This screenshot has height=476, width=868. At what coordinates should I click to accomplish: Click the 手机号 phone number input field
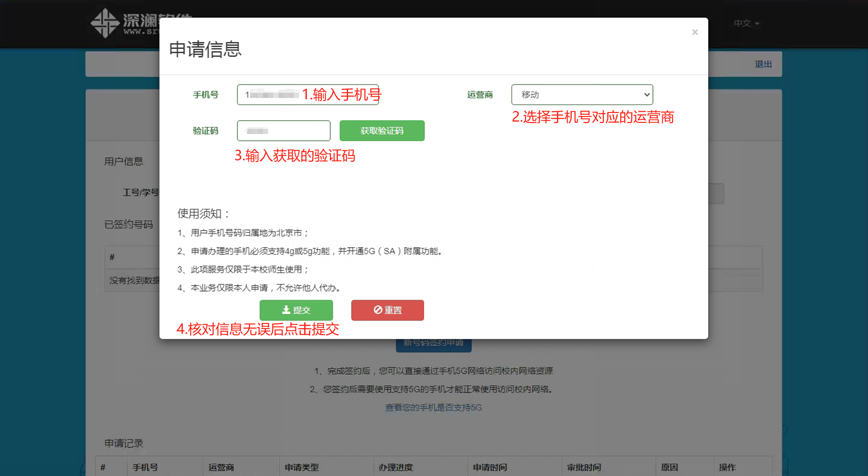pos(307,95)
